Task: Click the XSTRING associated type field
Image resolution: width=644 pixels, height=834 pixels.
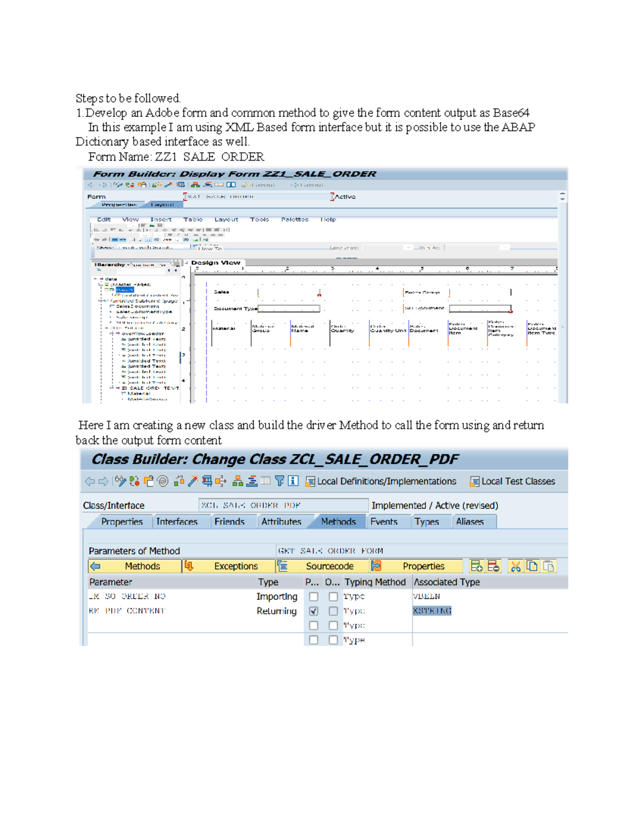Action: [x=433, y=611]
